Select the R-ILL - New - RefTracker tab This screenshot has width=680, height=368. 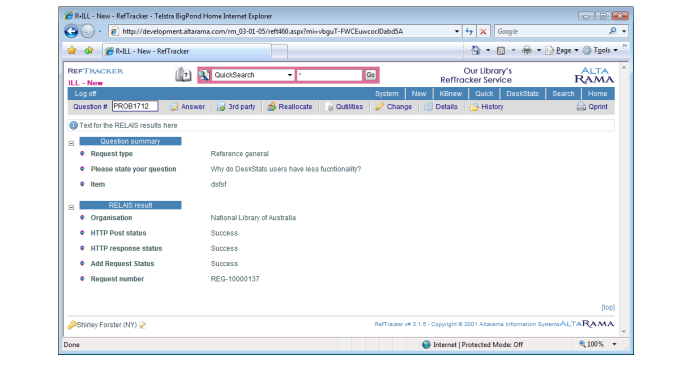click(x=186, y=51)
